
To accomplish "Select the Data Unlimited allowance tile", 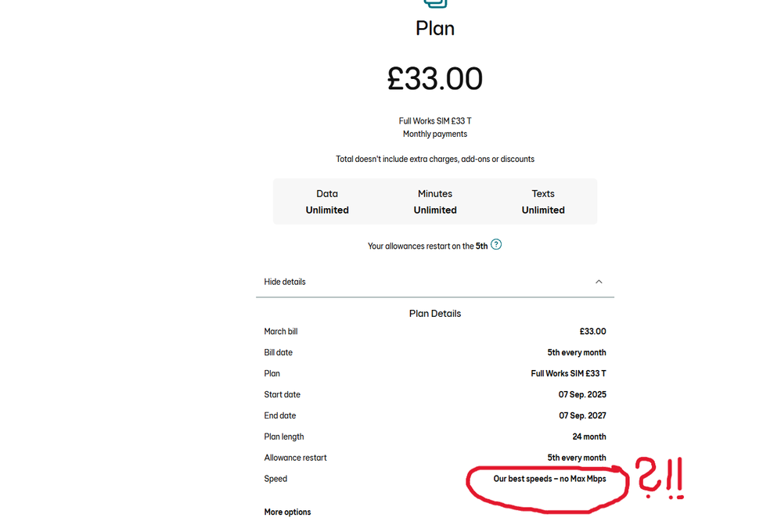I will tap(327, 202).
